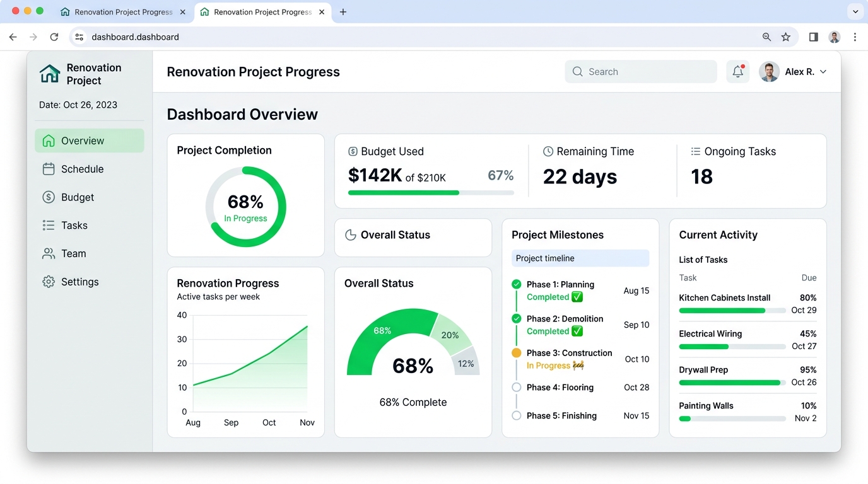
Task: Select the Phase 4 Flooring empty circle
Action: 517,388
